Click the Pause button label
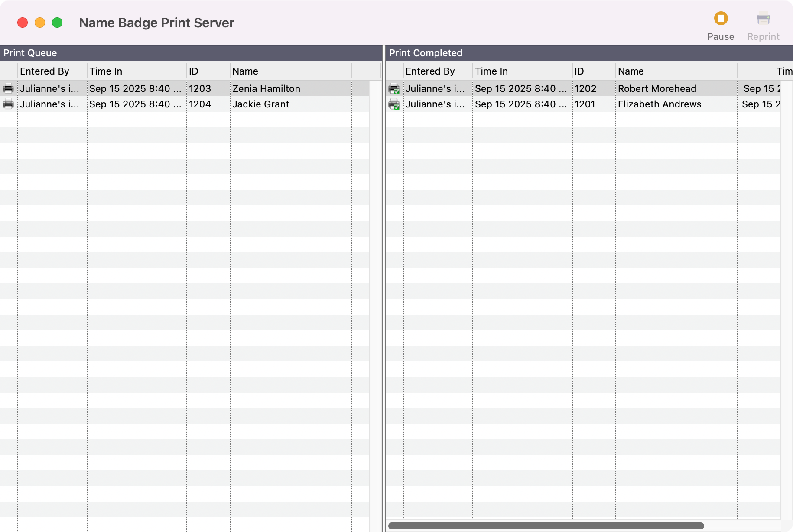This screenshot has width=793, height=532. 721,36
